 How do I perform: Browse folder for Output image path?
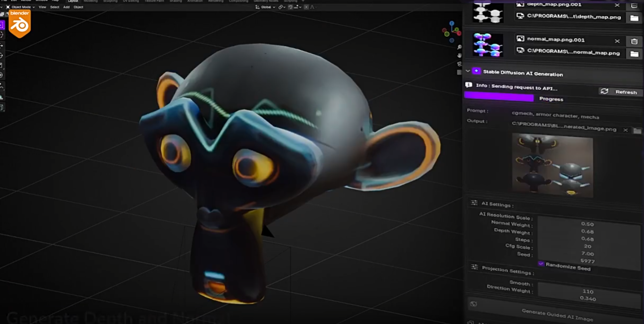click(x=637, y=131)
